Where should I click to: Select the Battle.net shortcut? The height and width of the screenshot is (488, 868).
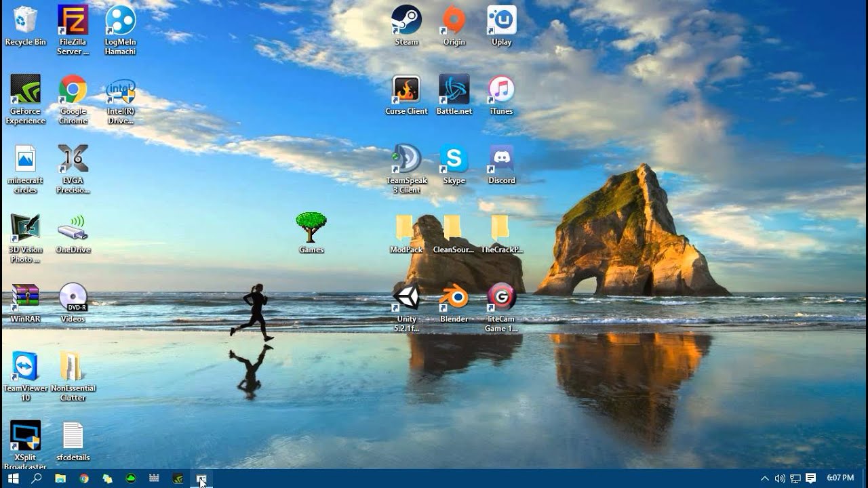tap(454, 95)
